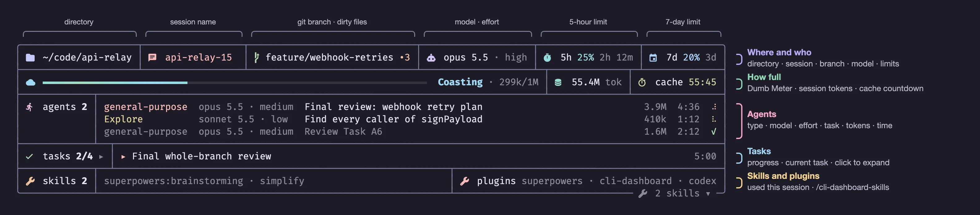The image size is (980, 215).
Task: Click the 5:00 task timer
Action: [x=705, y=156]
